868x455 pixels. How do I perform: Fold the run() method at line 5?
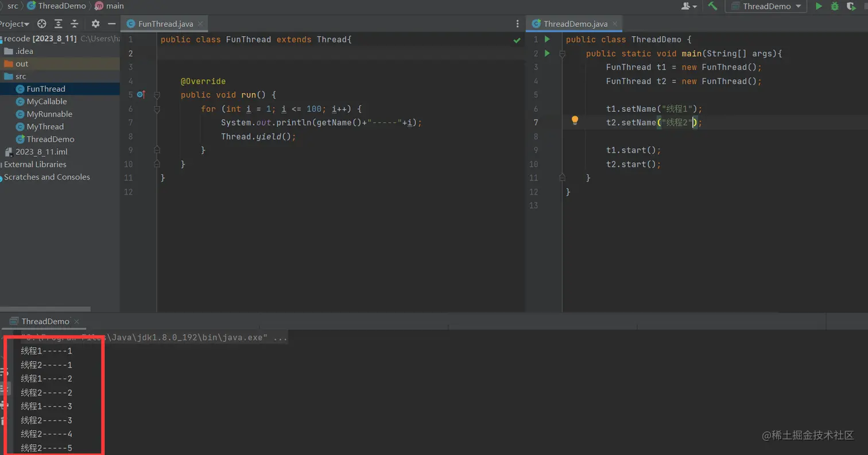(x=157, y=95)
